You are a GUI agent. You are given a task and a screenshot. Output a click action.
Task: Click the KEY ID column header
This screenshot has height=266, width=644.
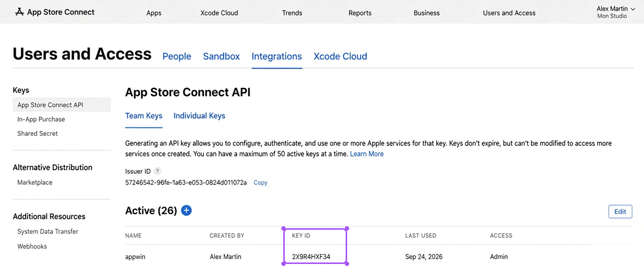coord(301,235)
